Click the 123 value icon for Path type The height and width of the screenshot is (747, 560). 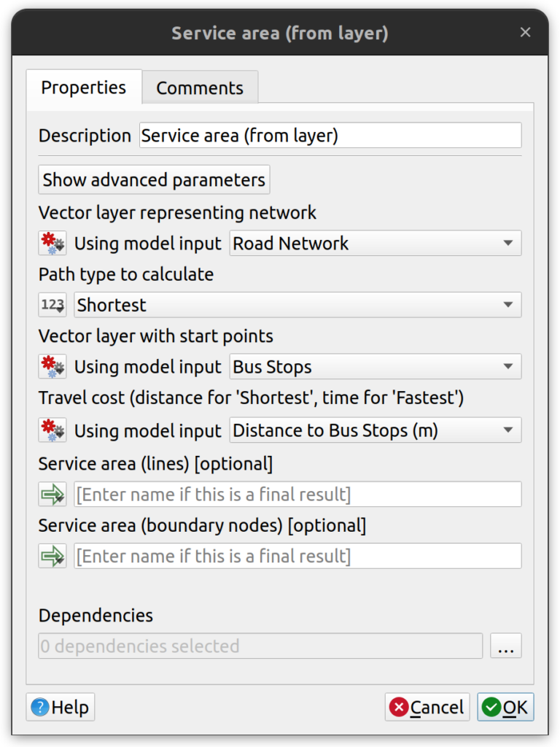[x=52, y=305]
